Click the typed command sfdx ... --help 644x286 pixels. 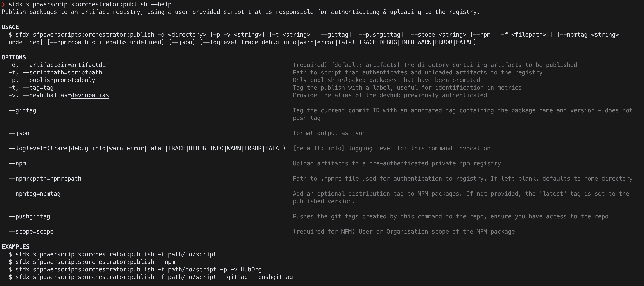tap(90, 4)
